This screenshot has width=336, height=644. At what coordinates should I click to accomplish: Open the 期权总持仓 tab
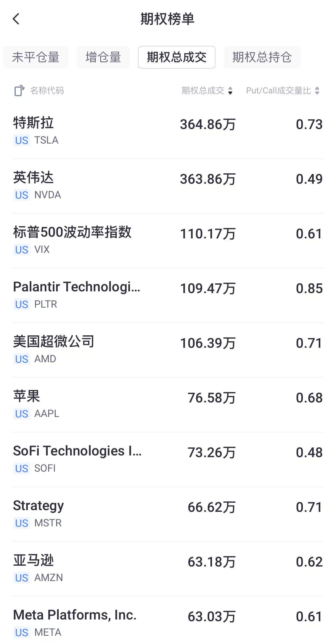pyautogui.click(x=262, y=57)
